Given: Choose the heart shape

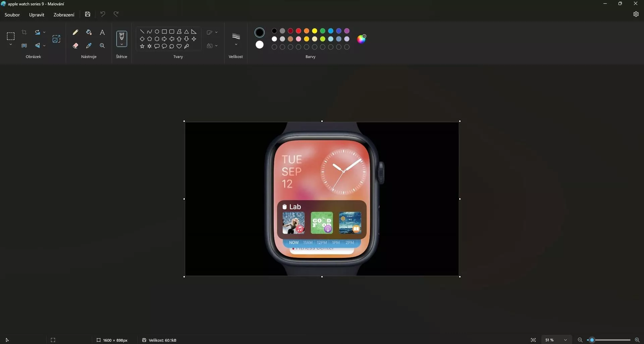Looking at the screenshot, I should point(179,46).
